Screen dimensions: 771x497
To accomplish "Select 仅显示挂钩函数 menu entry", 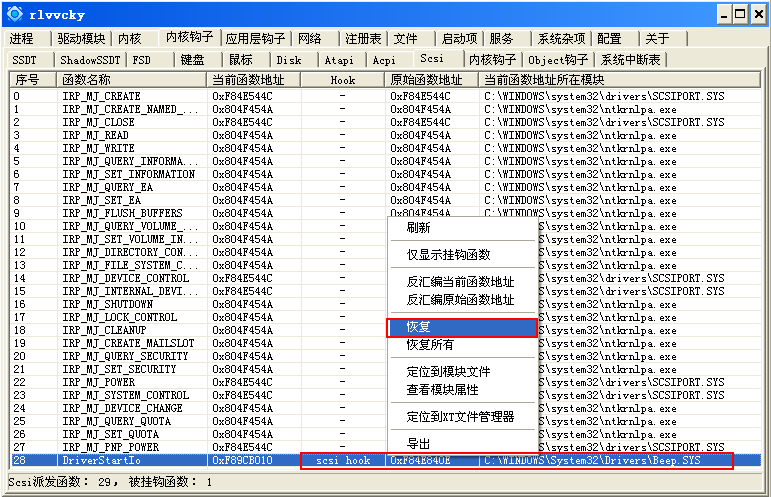I will tap(448, 255).
